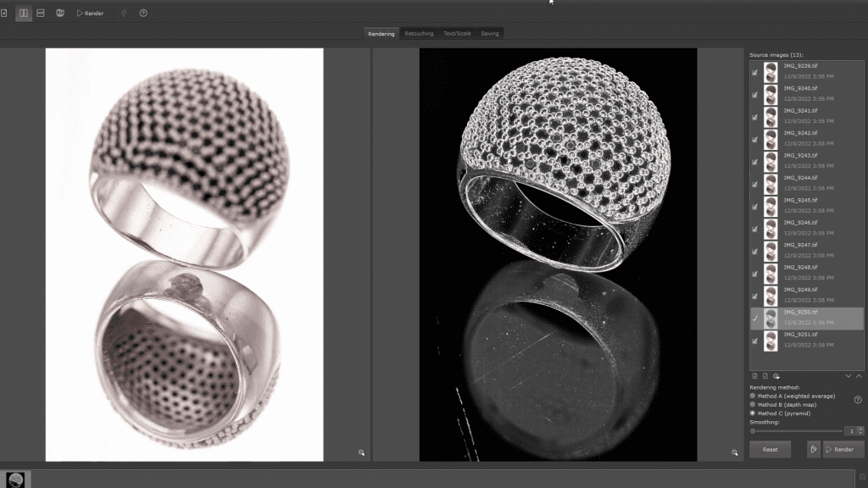Click add image icon below source list
868x488 pixels.
[x=754, y=376]
